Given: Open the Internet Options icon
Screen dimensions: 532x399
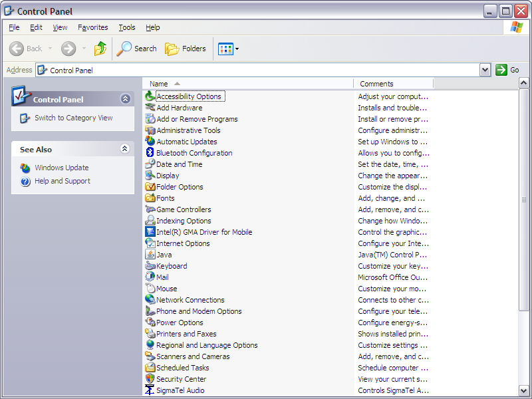Looking at the screenshot, I should 150,243.
